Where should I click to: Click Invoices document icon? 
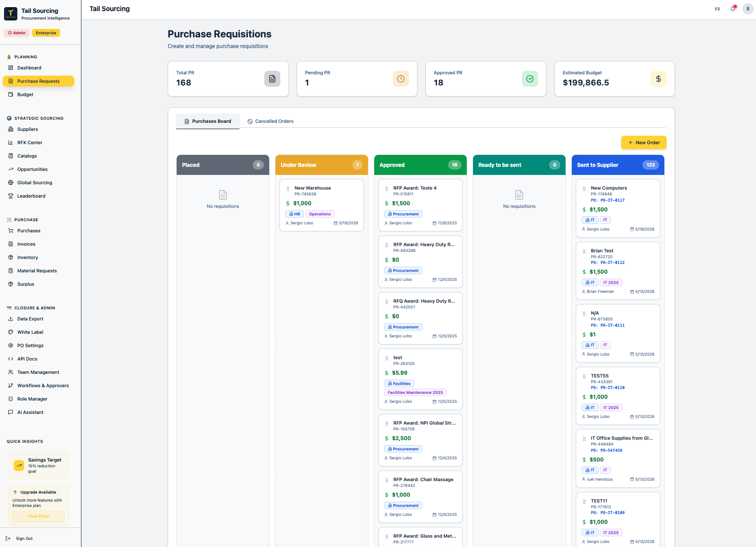pos(11,244)
